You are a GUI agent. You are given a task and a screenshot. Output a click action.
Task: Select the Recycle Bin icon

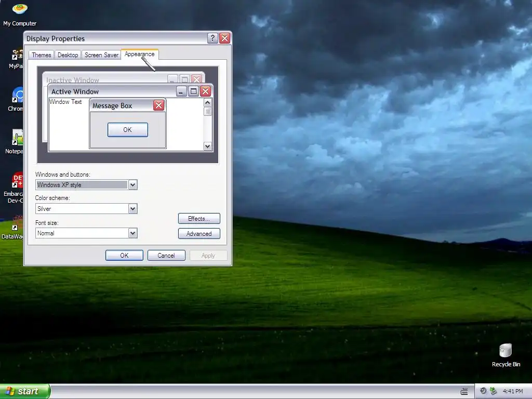pyautogui.click(x=506, y=355)
